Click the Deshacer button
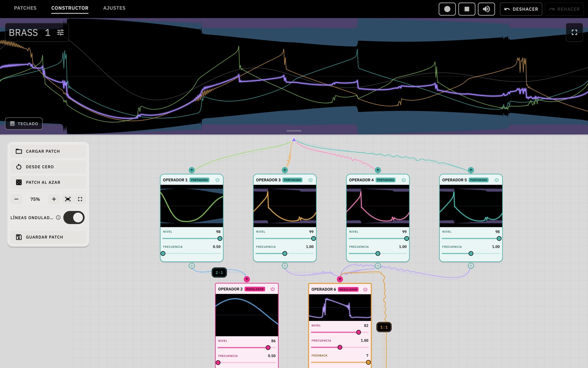The image size is (588, 368). pos(521,9)
